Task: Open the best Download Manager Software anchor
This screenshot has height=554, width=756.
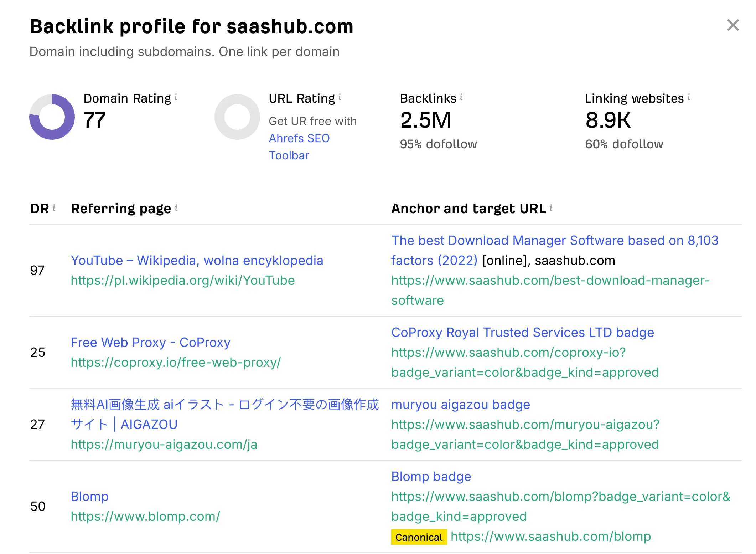Action: point(554,241)
